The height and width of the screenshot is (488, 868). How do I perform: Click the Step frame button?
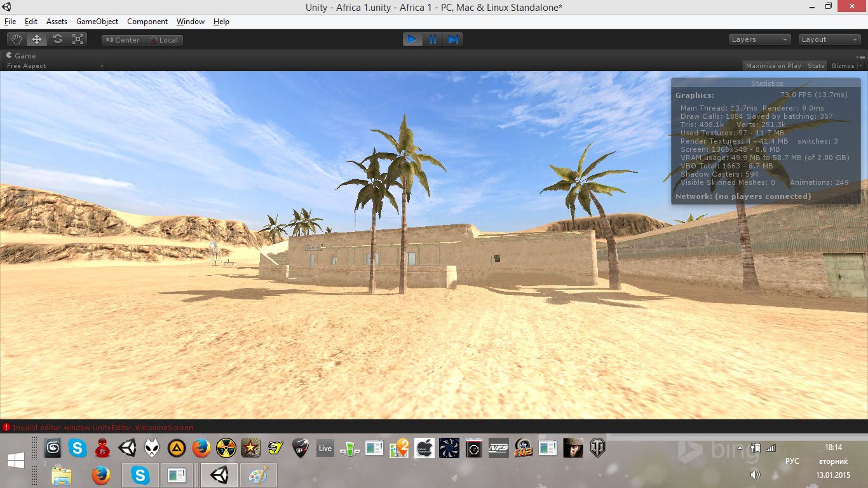click(453, 39)
